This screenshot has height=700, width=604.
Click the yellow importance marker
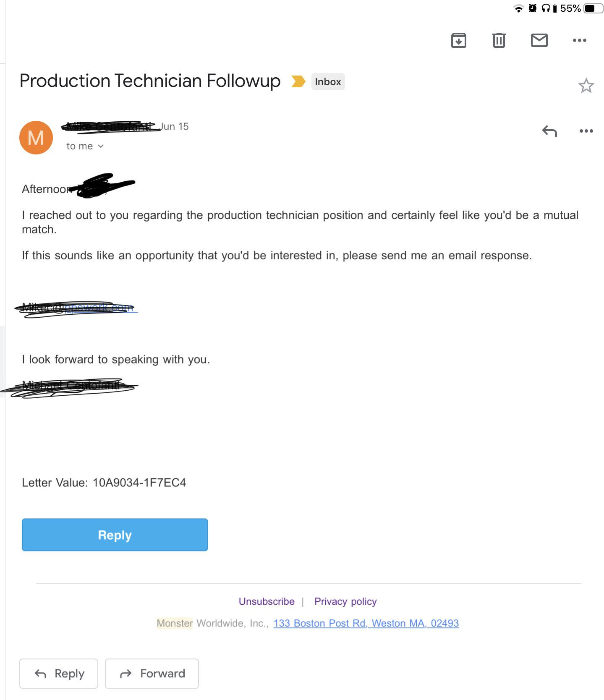298,81
